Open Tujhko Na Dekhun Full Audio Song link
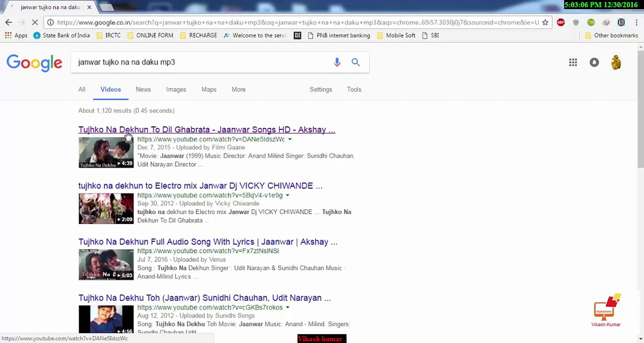Screen dimensions: 644x343 [208, 242]
